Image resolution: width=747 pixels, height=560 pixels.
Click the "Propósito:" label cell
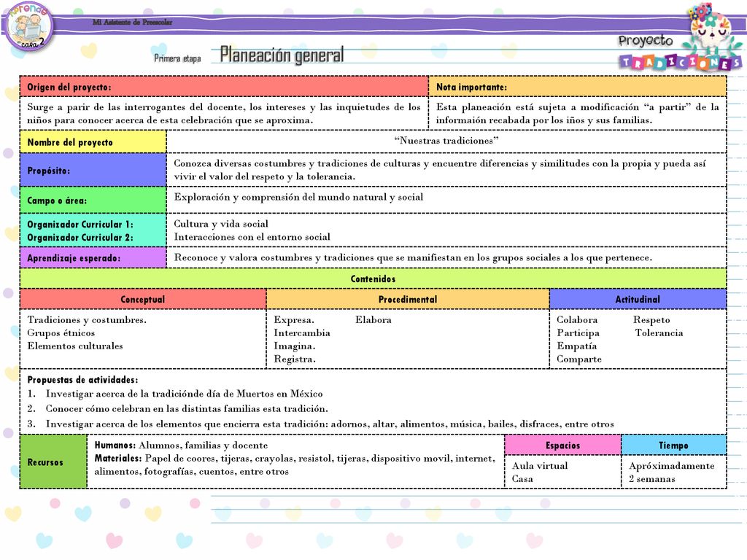pyautogui.click(x=93, y=170)
